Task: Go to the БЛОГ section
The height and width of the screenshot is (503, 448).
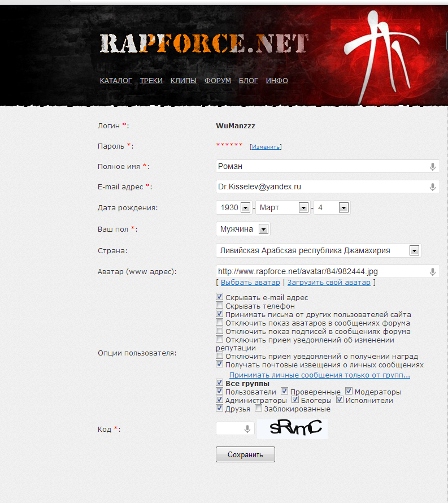Action: [x=249, y=80]
